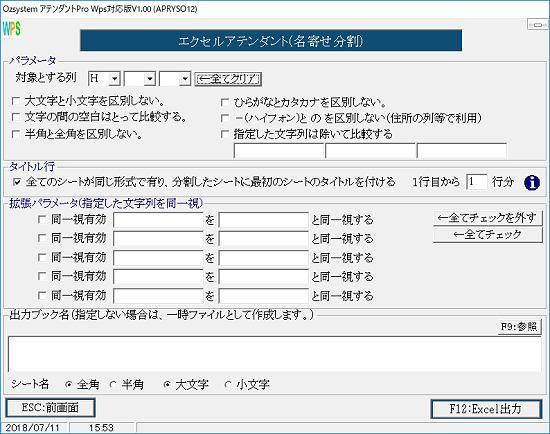Click the fourth row source string field before を
This screenshot has width=550, height=434.
click(158, 277)
